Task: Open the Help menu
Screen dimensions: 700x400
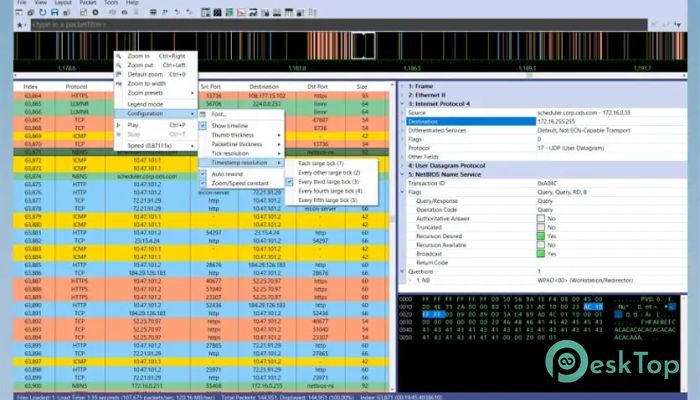Action: coord(132,2)
